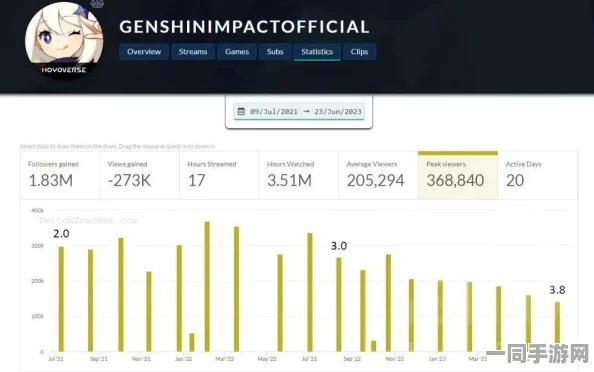Open the Overview tab

(x=144, y=52)
